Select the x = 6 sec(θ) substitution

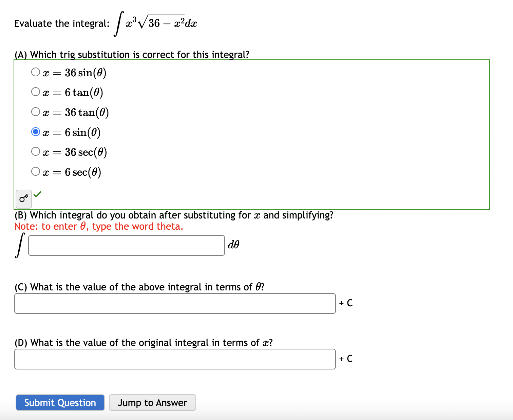point(35,171)
